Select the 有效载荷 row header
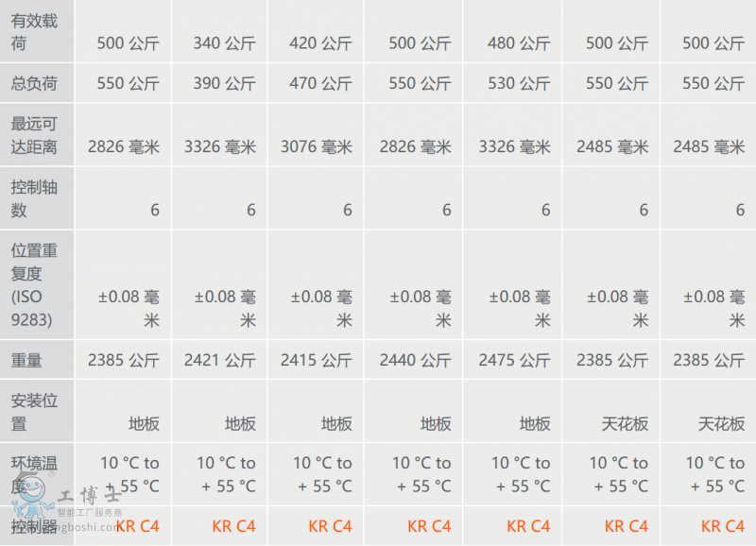Viewport: 756px width, 546px height. coord(34,32)
